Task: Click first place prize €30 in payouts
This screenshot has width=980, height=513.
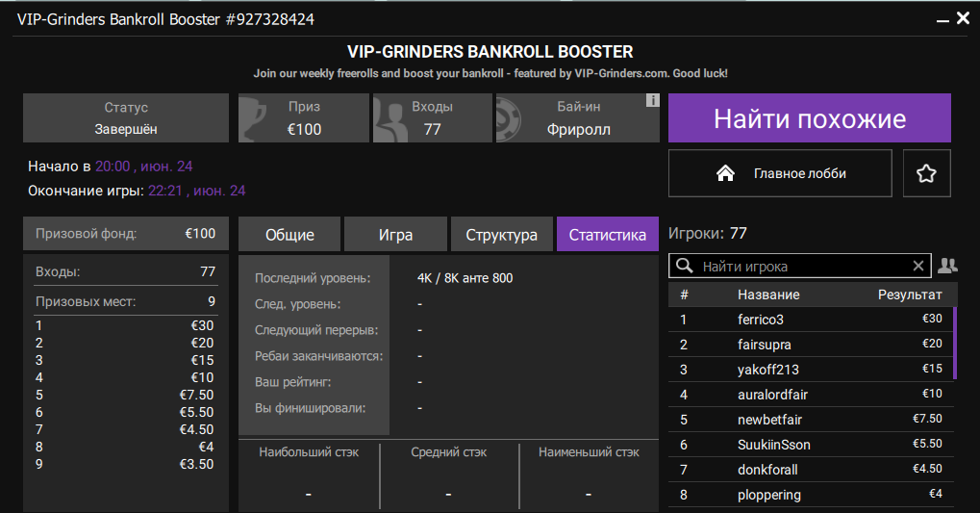Action: point(202,325)
